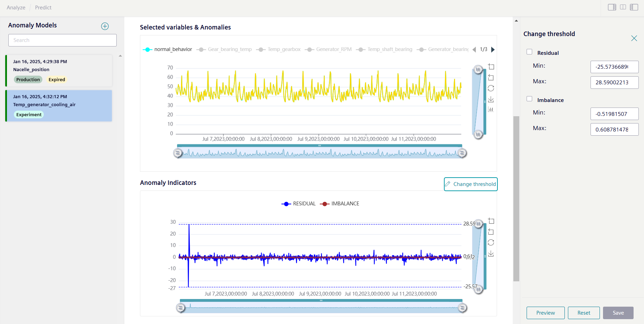644x324 pixels.
Task: Click the Preview button
Action: 545,313
